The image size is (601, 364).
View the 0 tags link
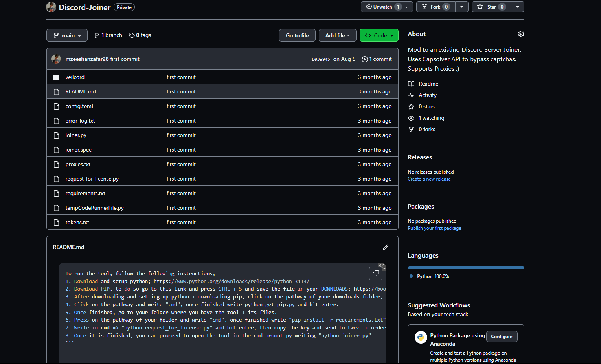click(x=140, y=35)
